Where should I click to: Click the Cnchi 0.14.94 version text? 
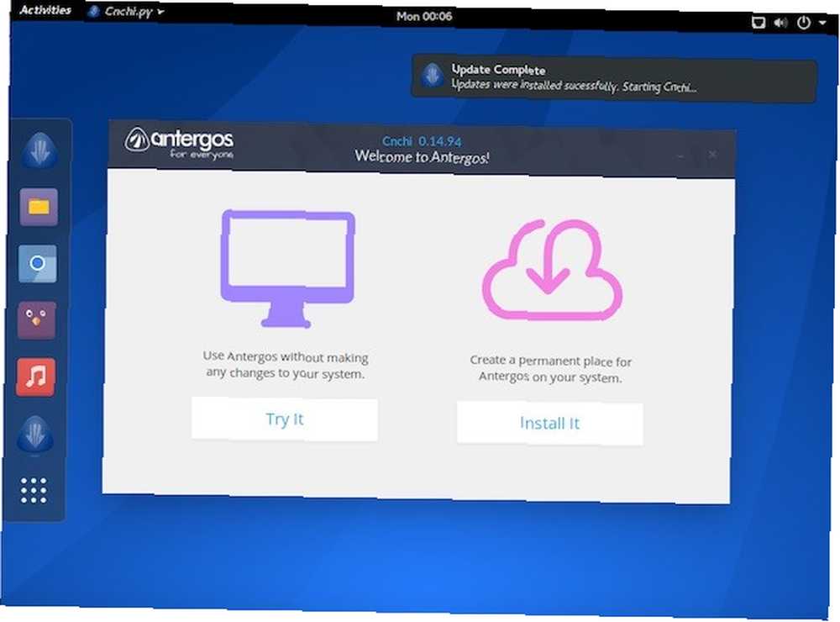point(422,141)
